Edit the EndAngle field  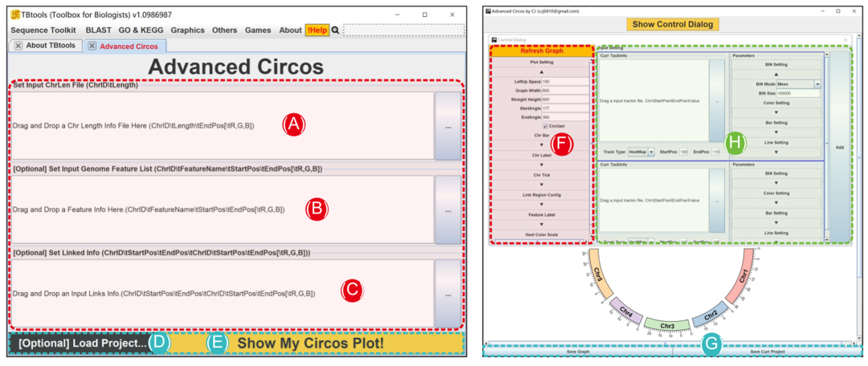565,116
